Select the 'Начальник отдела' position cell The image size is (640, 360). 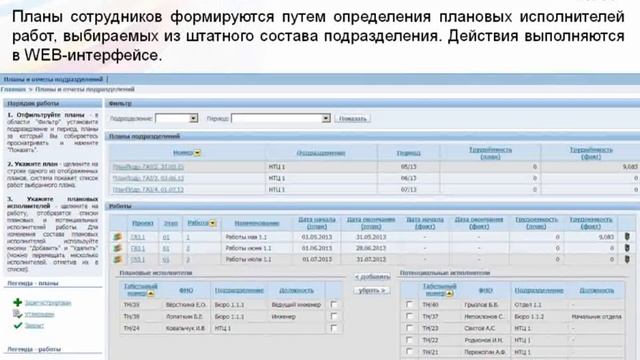pyautogui.click(x=596, y=317)
